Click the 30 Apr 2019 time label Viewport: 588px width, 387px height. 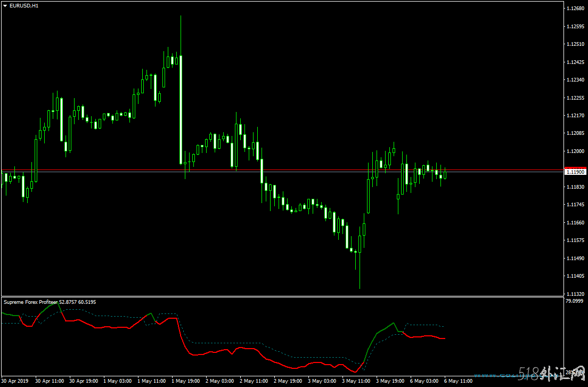point(15,381)
